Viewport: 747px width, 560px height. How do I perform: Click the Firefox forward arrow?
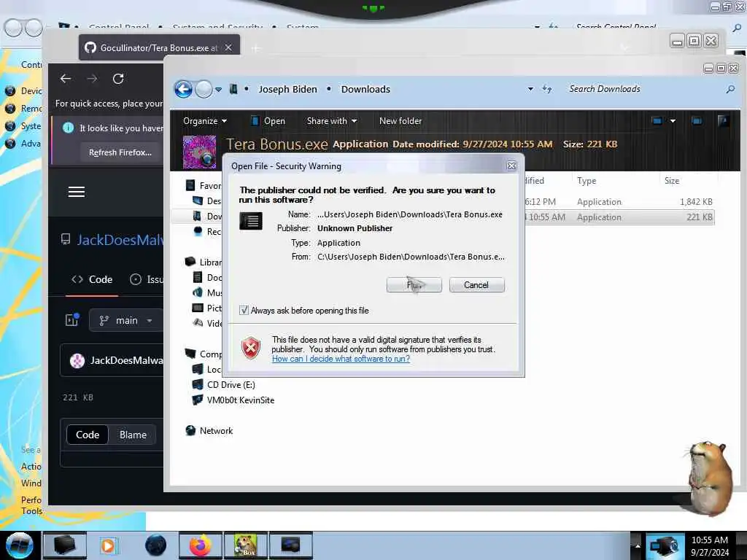coord(92,79)
